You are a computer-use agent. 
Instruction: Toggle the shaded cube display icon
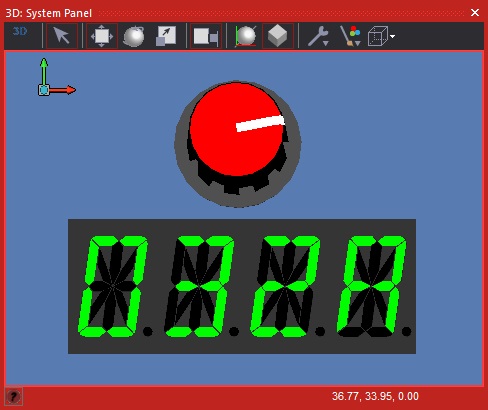[278, 36]
